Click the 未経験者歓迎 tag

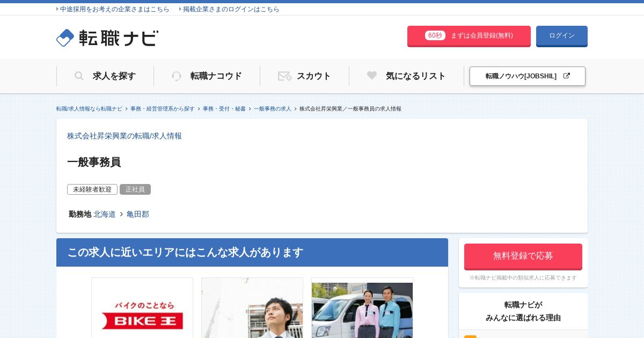(92, 189)
